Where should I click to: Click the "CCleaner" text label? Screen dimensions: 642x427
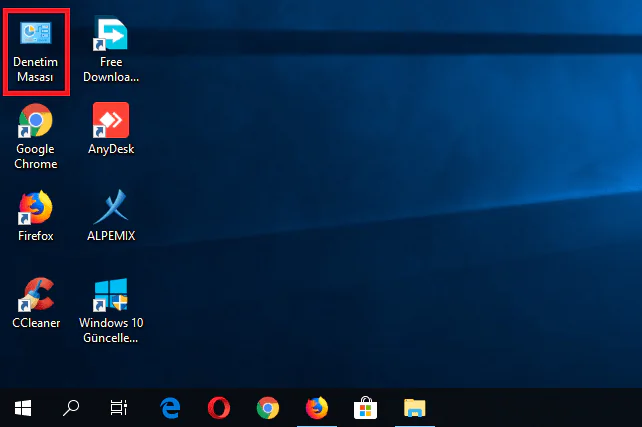(36, 323)
